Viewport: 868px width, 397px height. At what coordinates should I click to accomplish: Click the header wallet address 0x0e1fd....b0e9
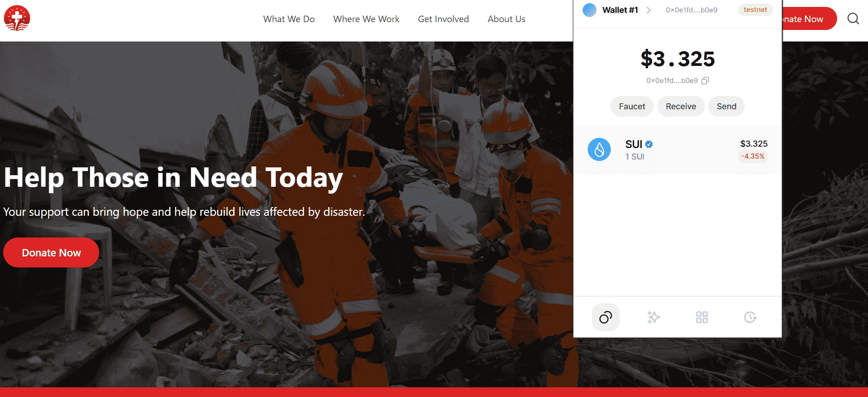[x=691, y=10]
